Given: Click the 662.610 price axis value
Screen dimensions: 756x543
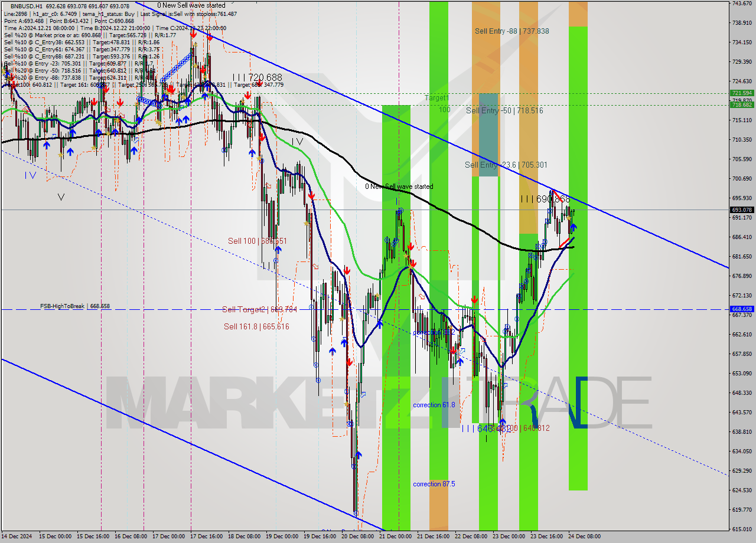Looking at the screenshot, I should [x=742, y=335].
